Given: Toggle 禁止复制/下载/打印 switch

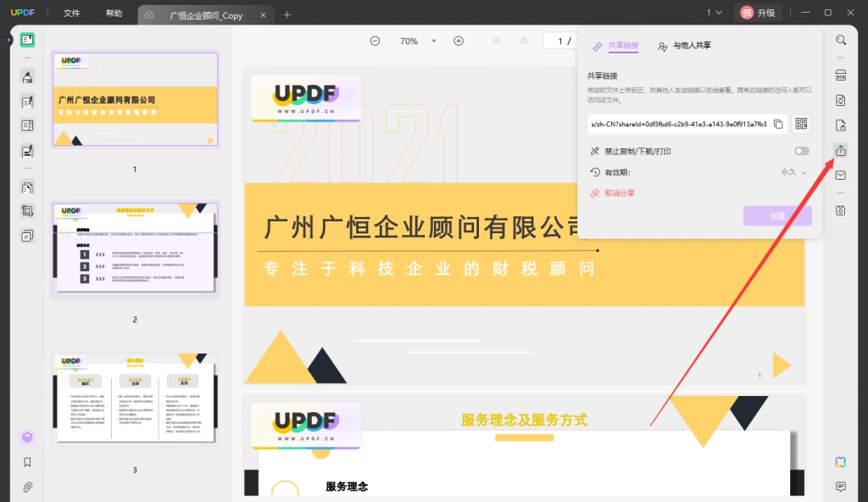Looking at the screenshot, I should click(802, 151).
